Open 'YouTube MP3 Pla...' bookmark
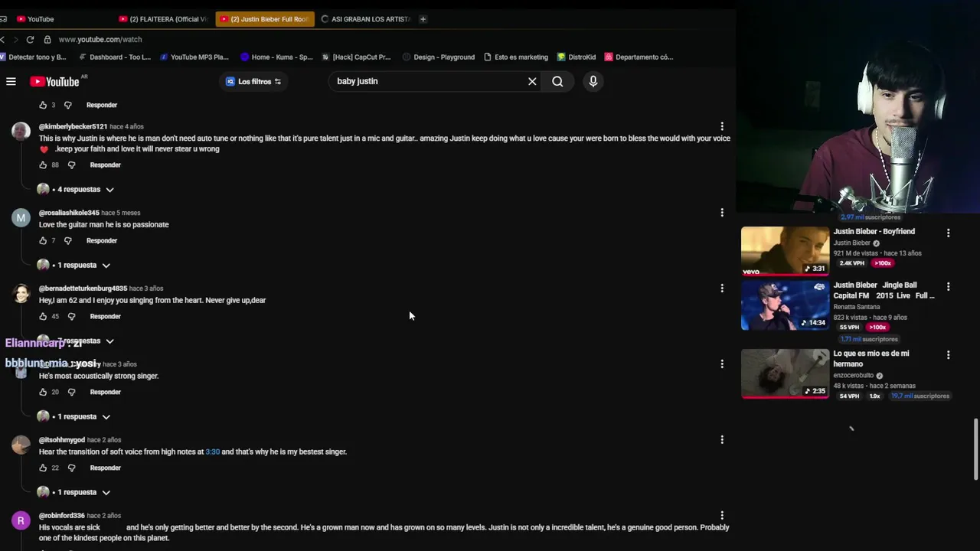Viewport: 980px width, 551px height. pos(194,57)
